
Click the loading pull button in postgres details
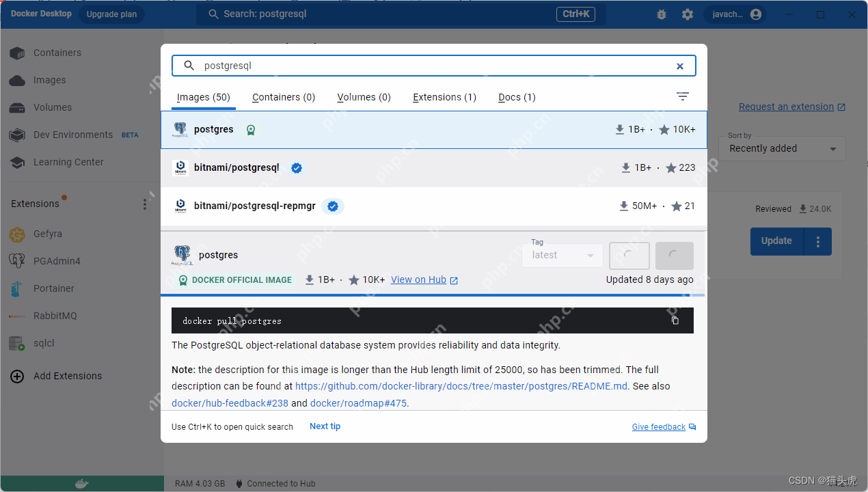pos(629,256)
